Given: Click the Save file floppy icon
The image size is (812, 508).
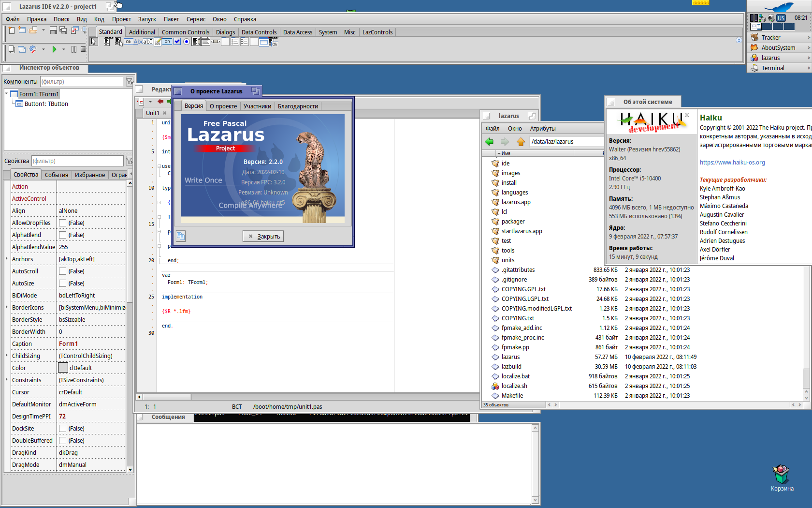Looking at the screenshot, I should [x=53, y=30].
